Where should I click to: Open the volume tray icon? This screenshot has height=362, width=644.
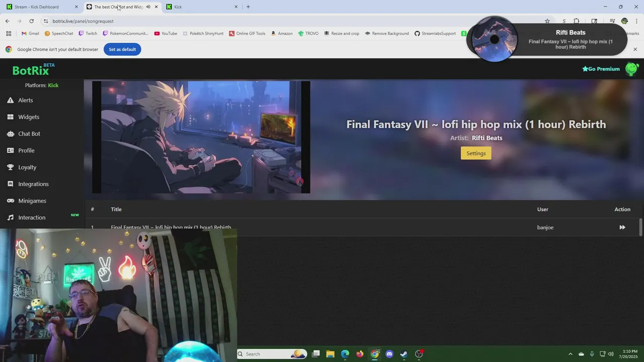click(611, 354)
